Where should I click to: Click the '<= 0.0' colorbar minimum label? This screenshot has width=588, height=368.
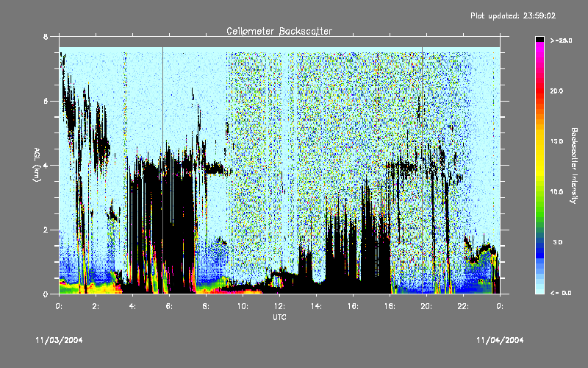pyautogui.click(x=561, y=293)
